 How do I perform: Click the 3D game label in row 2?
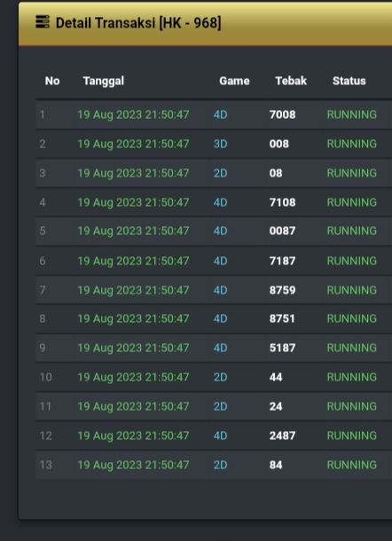pyautogui.click(x=220, y=144)
